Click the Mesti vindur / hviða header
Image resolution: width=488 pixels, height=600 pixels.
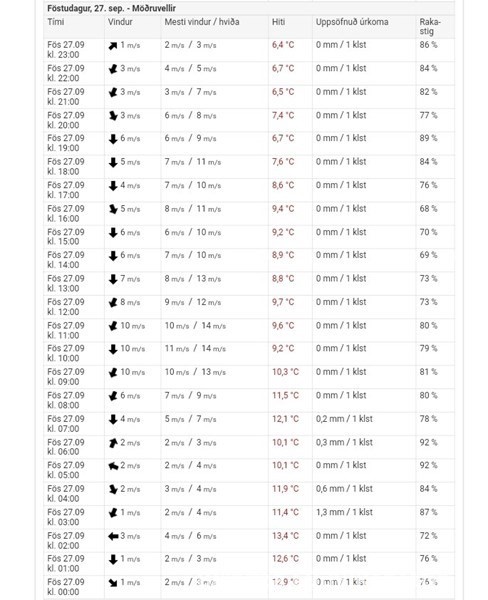click(202, 22)
